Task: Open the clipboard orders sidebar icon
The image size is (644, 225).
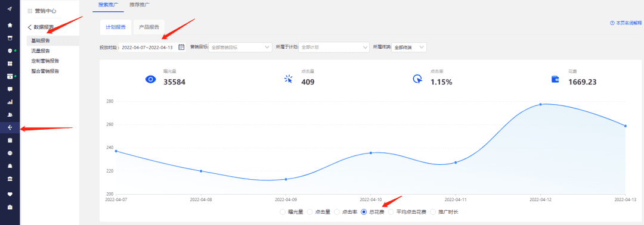Action: click(x=10, y=140)
